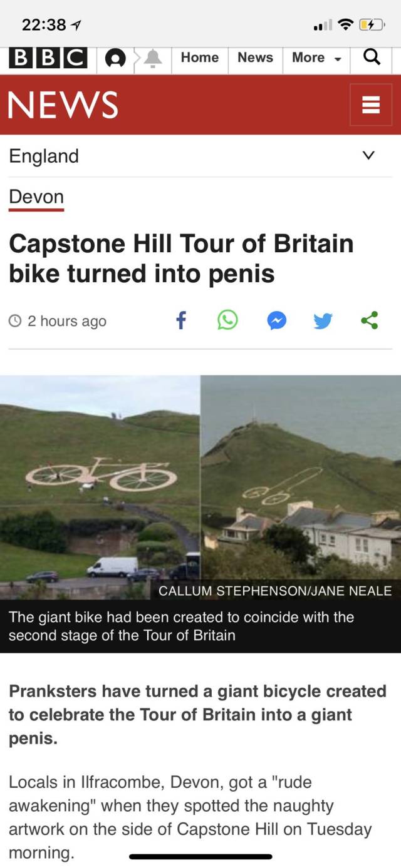Click the BBC logo
This screenshot has height=868, width=401.
click(x=48, y=59)
